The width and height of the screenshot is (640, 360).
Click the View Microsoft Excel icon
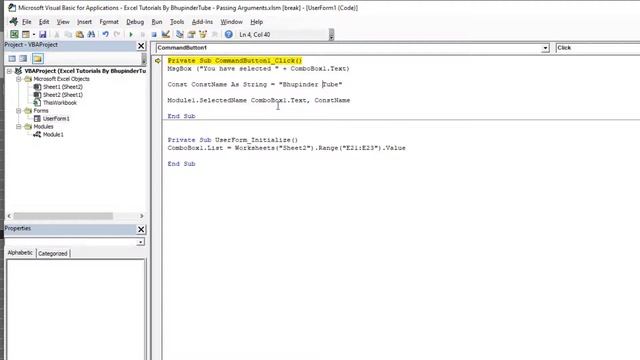point(14,35)
